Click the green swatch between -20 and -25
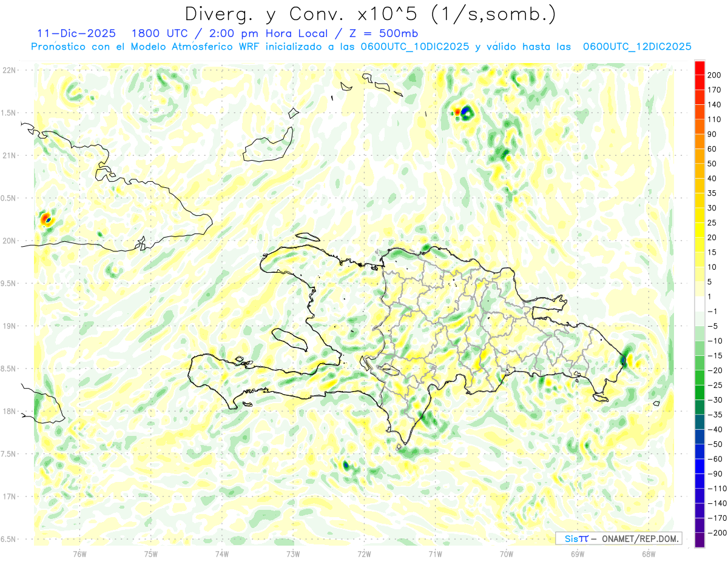 [x=699, y=378]
